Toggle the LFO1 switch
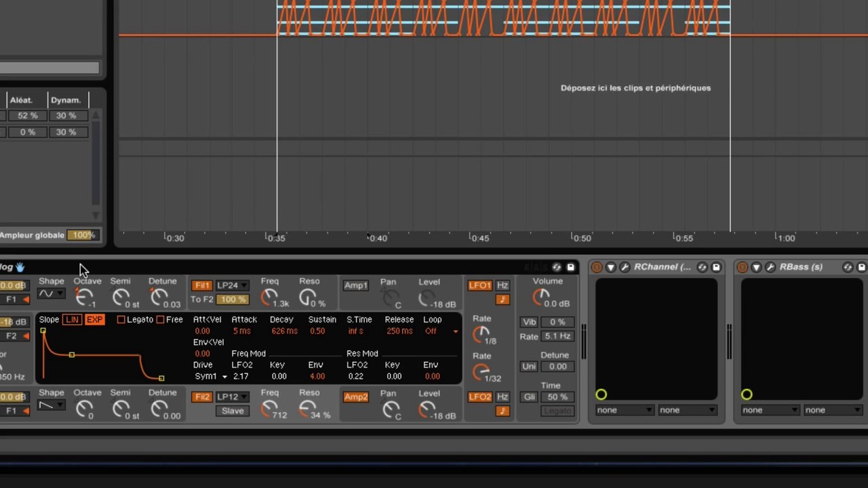 [x=480, y=285]
